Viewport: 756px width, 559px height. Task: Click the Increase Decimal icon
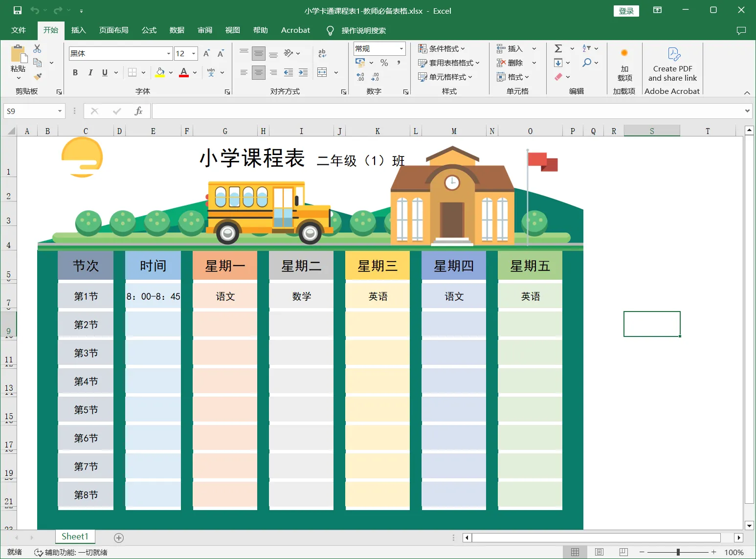[x=360, y=77]
